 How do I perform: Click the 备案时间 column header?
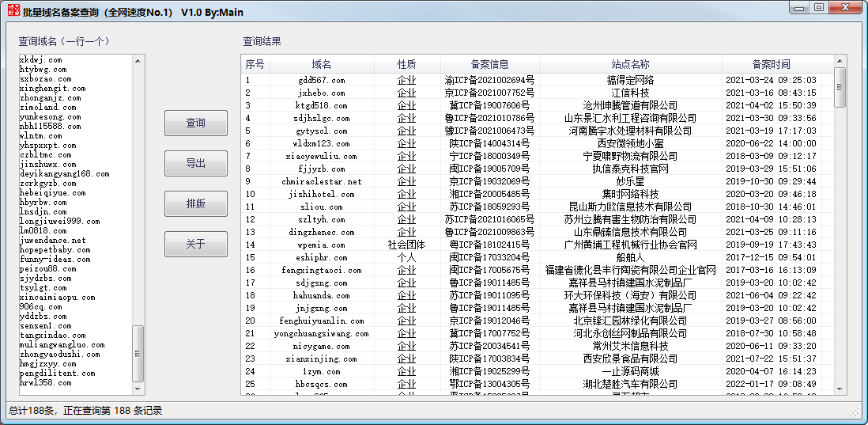click(x=771, y=64)
